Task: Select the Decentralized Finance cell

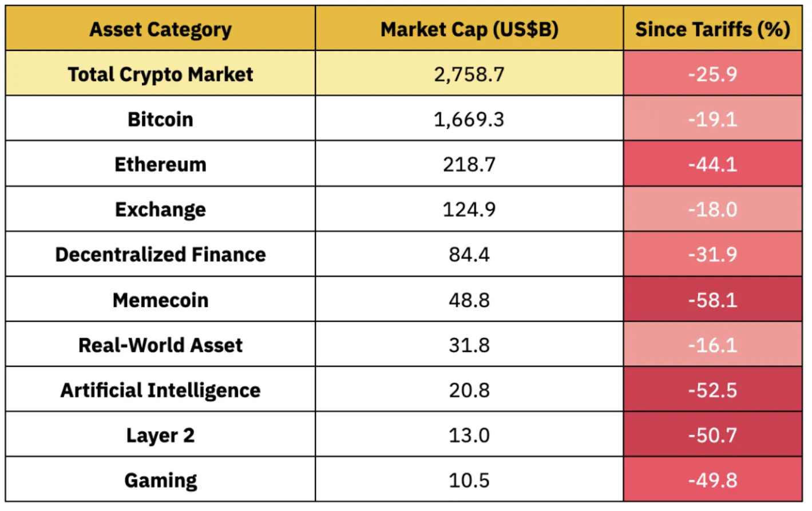Action: (x=160, y=255)
